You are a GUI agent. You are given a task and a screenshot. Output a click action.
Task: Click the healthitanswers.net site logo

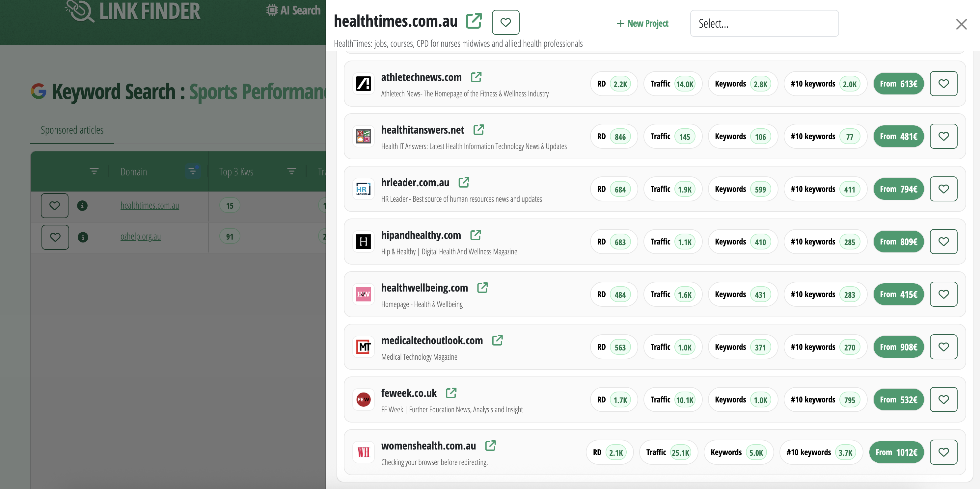pos(363,136)
